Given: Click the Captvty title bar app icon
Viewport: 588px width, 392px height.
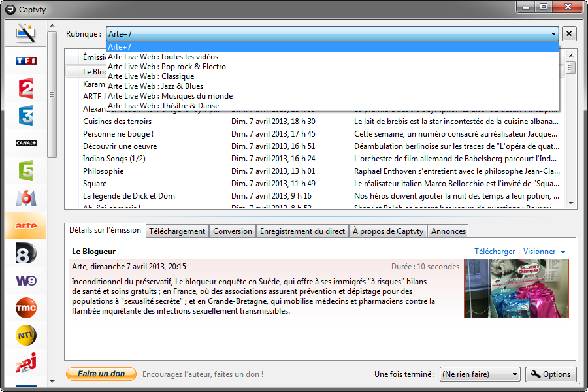Looking at the screenshot, I should 11,9.
